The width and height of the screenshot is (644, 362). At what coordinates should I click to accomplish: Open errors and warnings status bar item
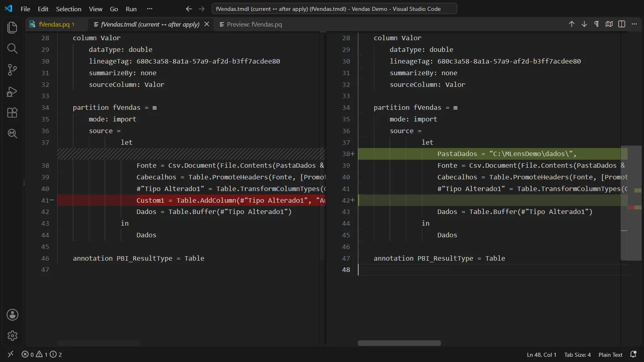pos(42,354)
